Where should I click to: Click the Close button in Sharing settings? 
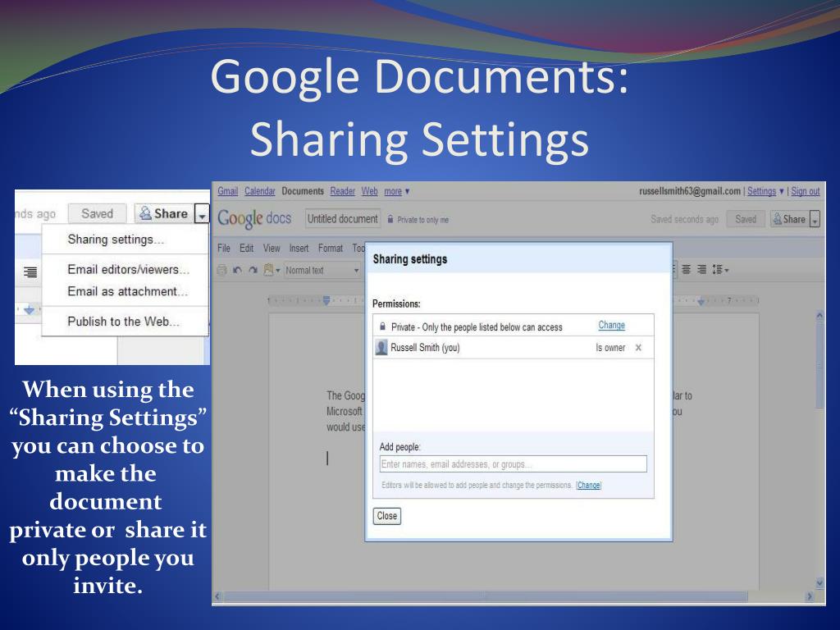click(x=387, y=516)
